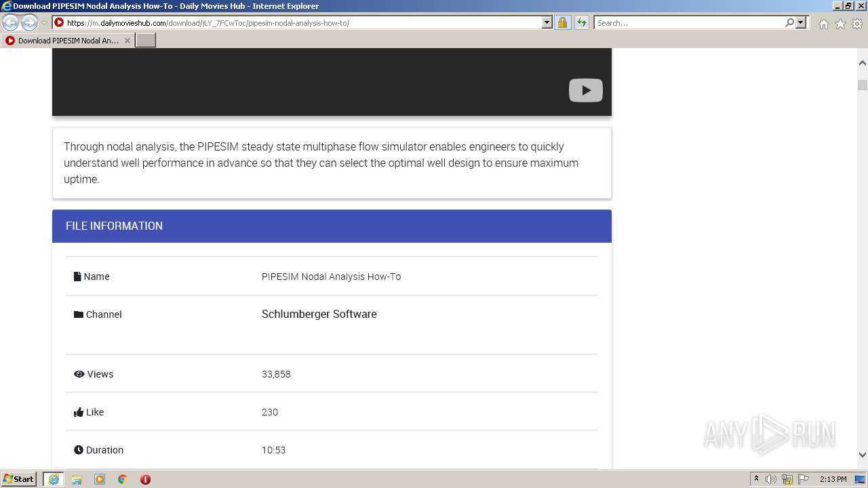Viewport: 868px width, 488px height.
Task: Click the magnifier search icon
Action: coord(789,22)
